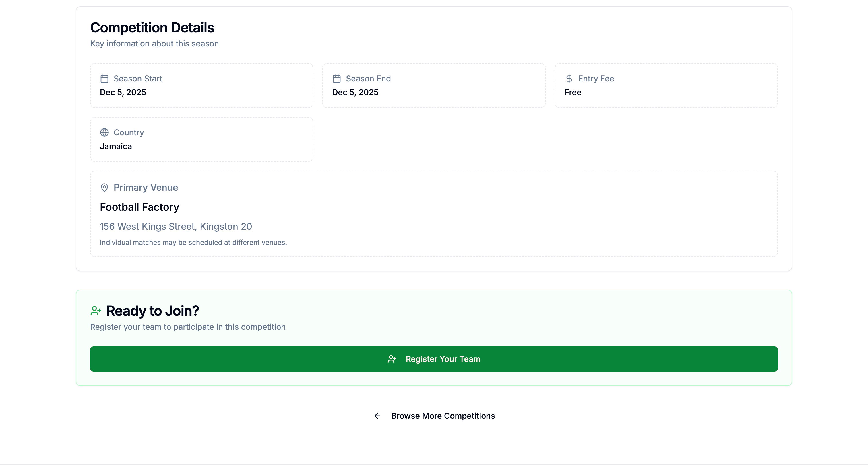Select the Football Factory venue name

[139, 207]
